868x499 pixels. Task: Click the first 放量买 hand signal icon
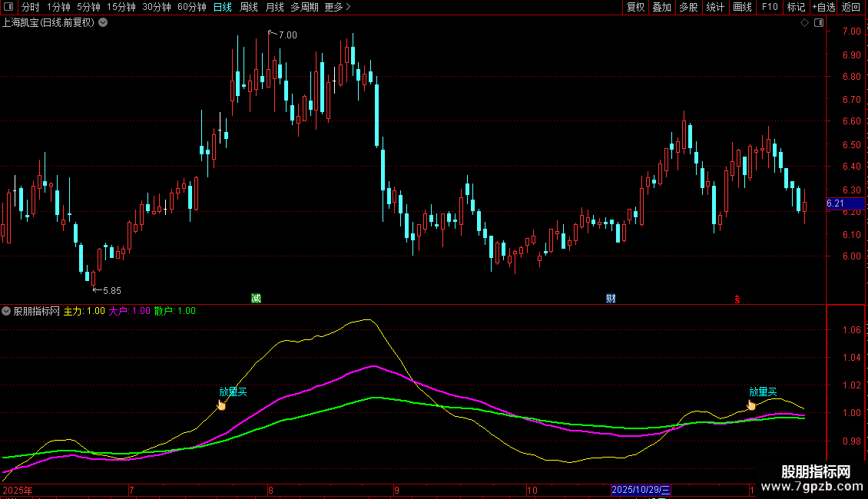[x=221, y=405]
